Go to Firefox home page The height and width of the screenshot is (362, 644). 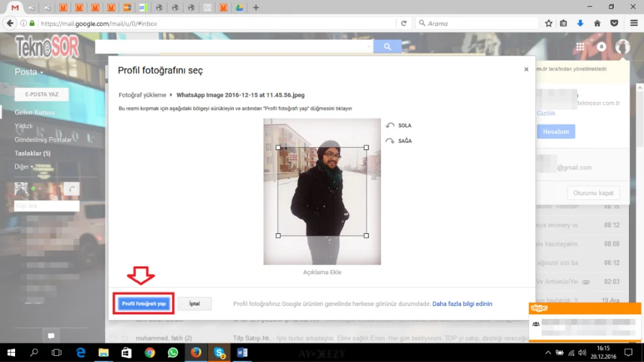click(x=597, y=23)
